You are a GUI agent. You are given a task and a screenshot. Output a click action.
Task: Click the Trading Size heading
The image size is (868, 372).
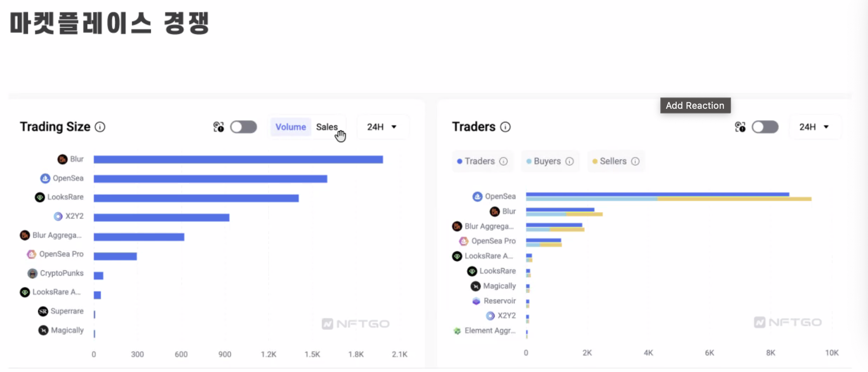click(55, 127)
